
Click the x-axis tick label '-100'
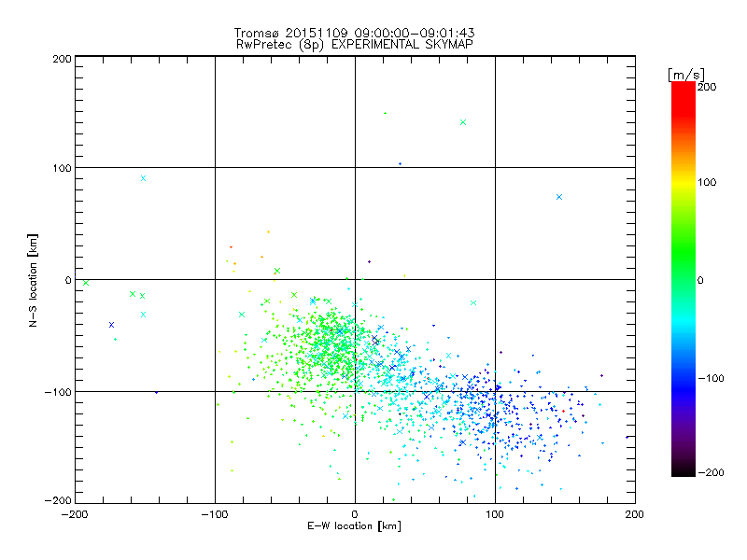pyautogui.click(x=215, y=514)
